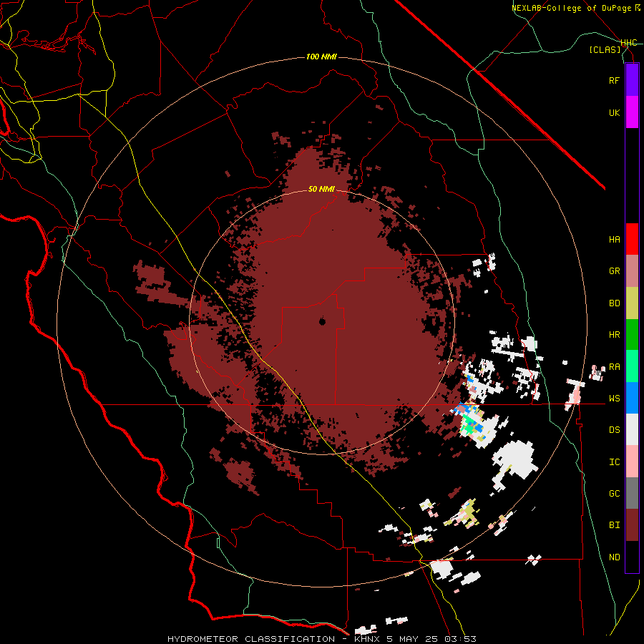The image size is (644, 644).
Task: Click the UK legend label
Action: click(x=614, y=112)
